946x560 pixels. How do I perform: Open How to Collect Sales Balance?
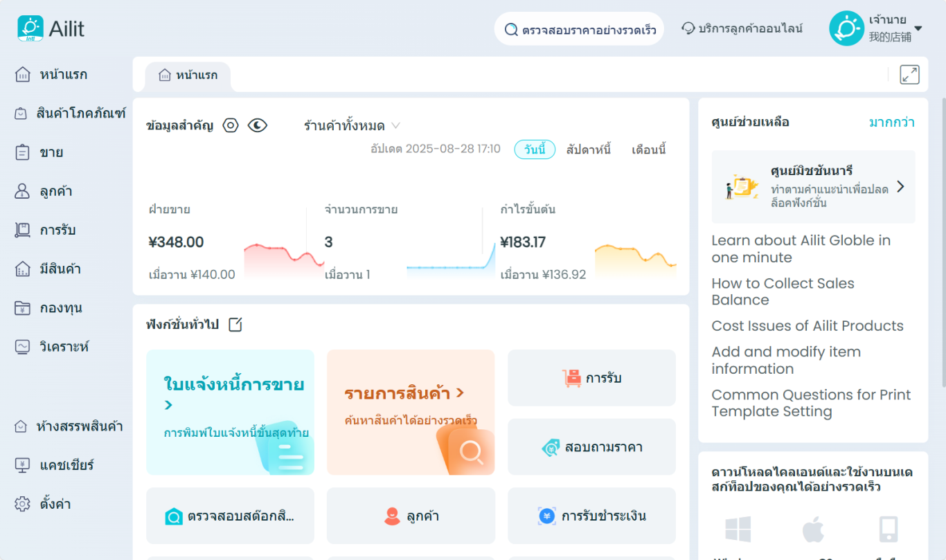tap(783, 291)
